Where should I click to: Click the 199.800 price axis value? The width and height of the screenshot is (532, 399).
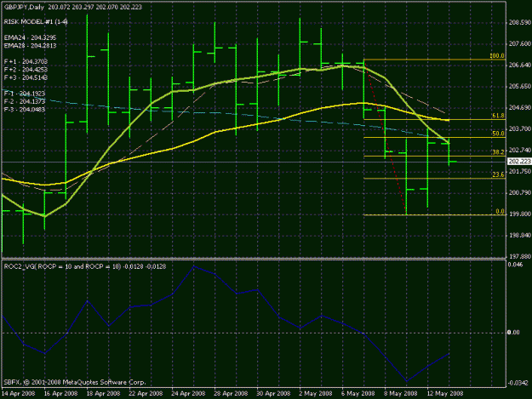(x=519, y=214)
